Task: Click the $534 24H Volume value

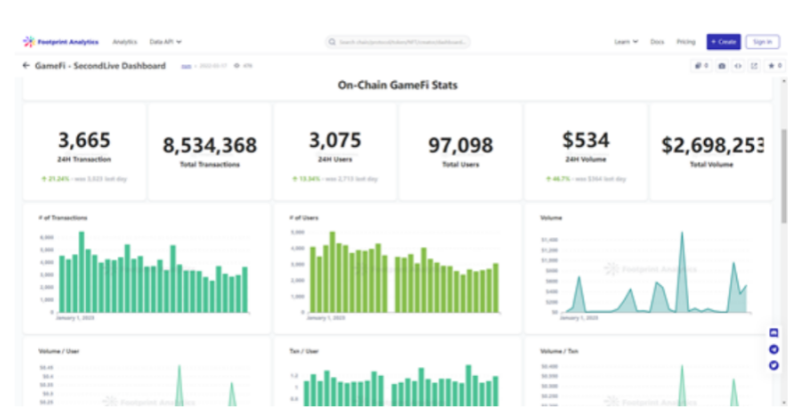Action: click(586, 140)
